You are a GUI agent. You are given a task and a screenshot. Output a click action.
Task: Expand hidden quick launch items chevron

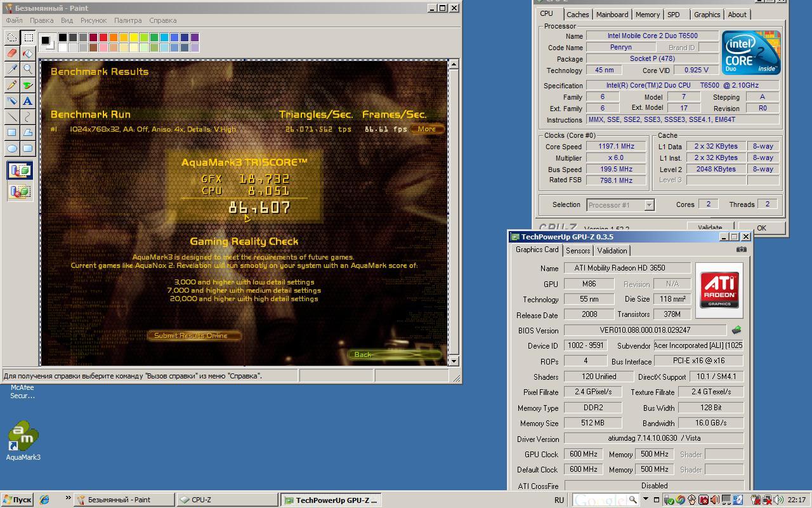coord(68,498)
